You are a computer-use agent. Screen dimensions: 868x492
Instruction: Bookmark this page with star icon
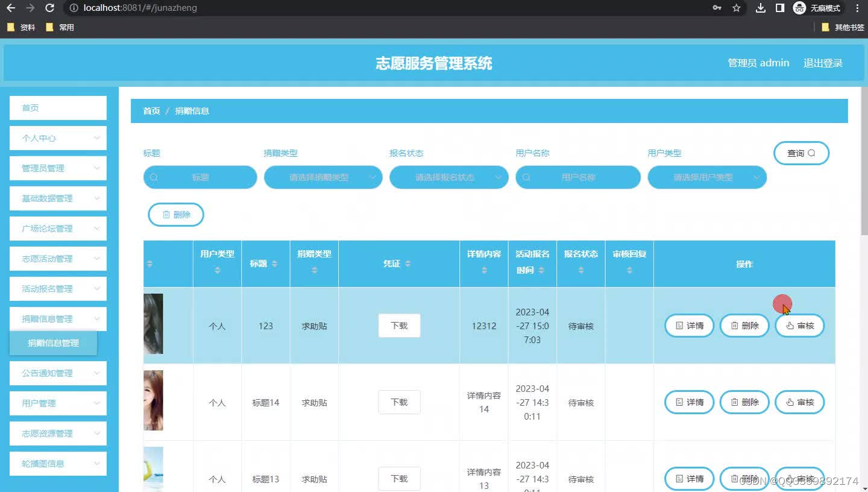[736, 8]
